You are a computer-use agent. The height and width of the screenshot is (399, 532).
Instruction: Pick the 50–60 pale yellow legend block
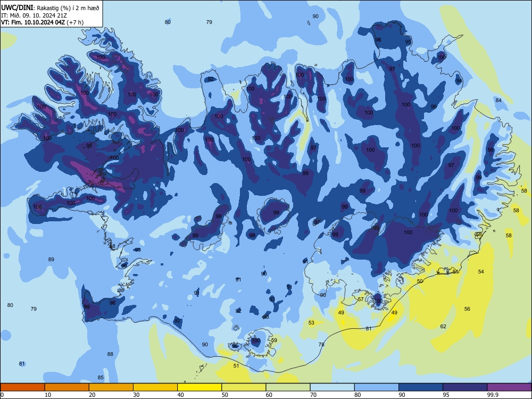(x=244, y=387)
